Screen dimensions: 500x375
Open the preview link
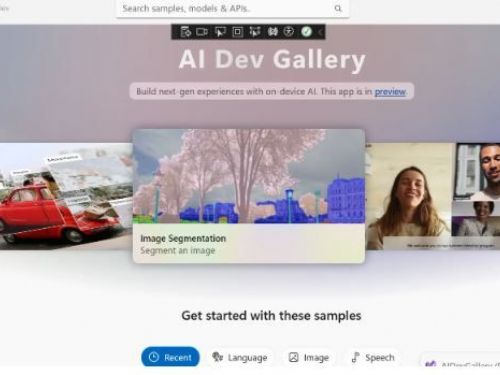point(390,91)
